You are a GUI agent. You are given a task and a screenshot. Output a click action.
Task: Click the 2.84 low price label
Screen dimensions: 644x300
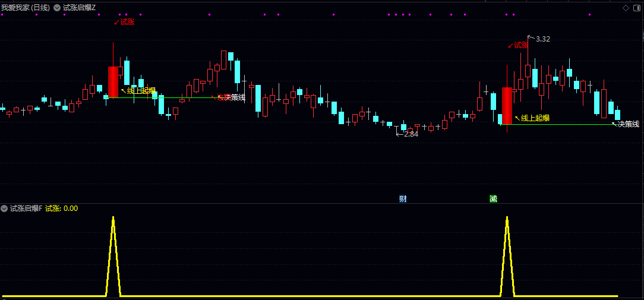[411, 134]
